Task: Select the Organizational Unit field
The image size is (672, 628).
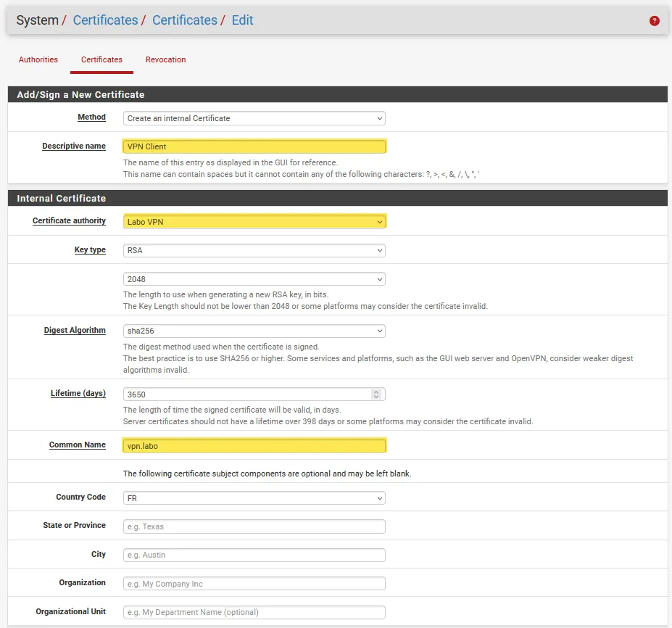Action: pos(254,612)
